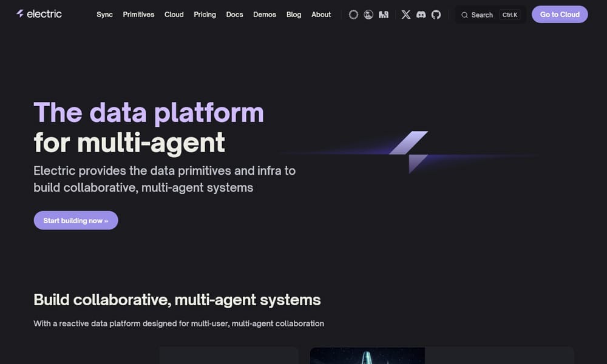Click the Electric logo in header
Viewport: 607px width, 364px height.
click(x=39, y=14)
